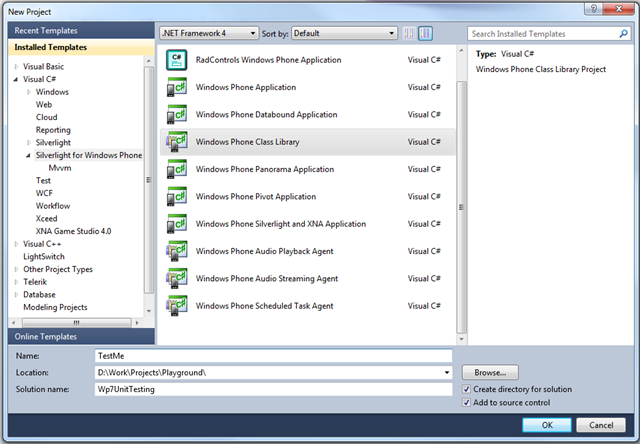The image size is (640, 444).
Task: Select the Cloud category
Action: coord(46,117)
